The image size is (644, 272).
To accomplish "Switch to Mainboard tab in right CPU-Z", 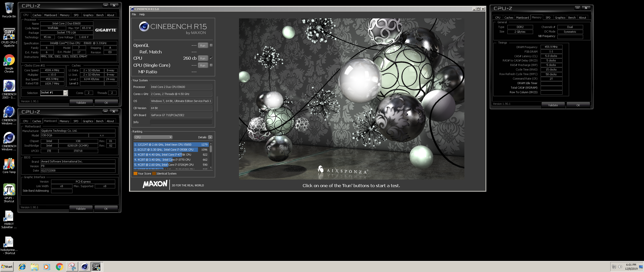I will (522, 18).
